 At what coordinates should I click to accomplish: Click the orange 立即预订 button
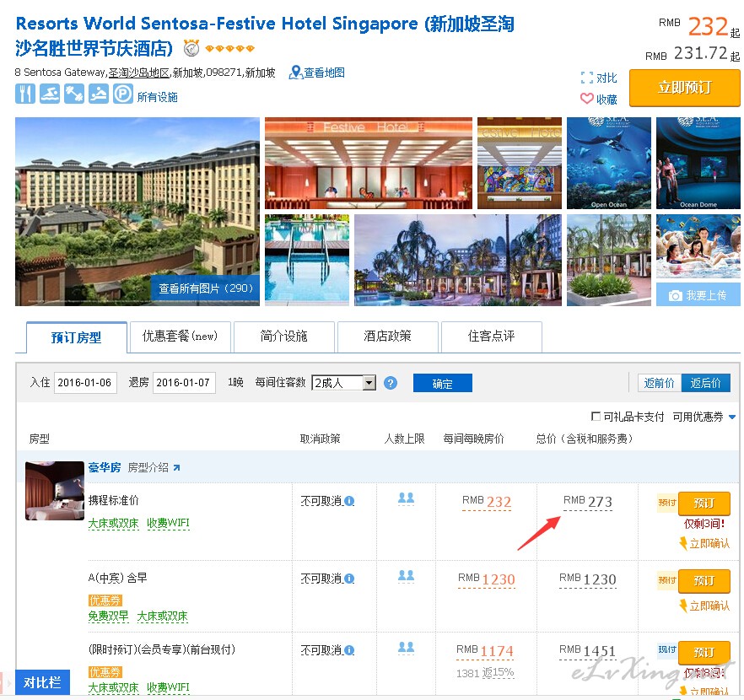(685, 88)
